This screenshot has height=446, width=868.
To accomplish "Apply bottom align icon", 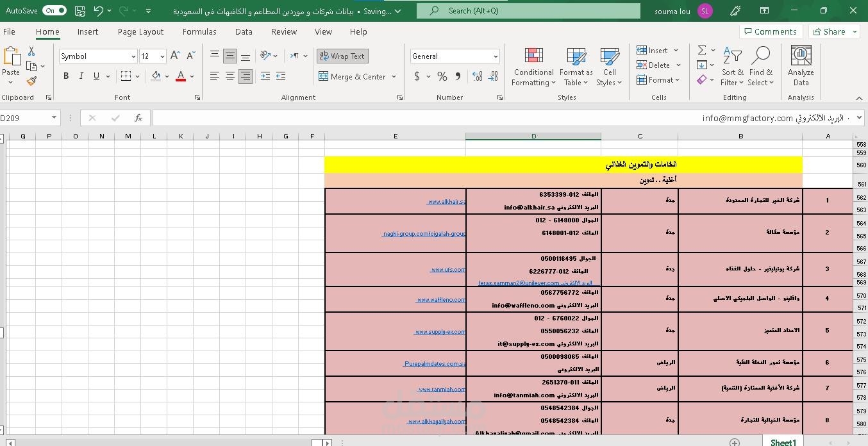I will tap(246, 56).
